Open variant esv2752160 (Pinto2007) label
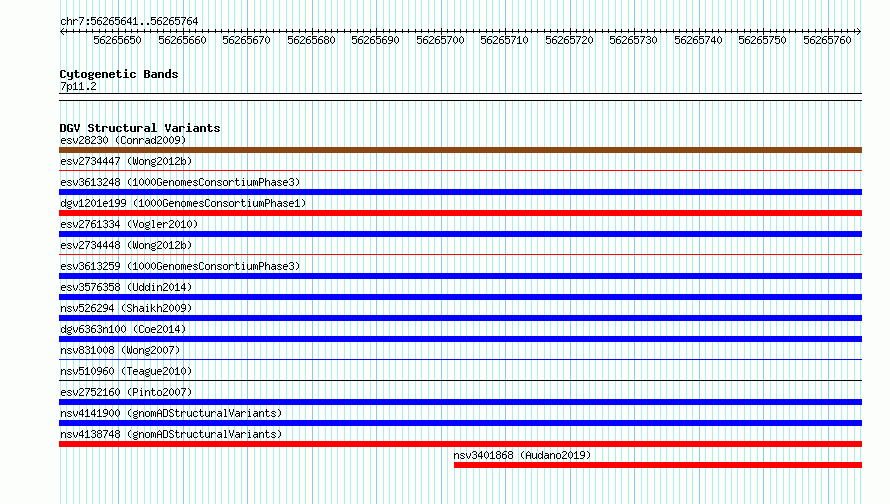 coord(126,392)
